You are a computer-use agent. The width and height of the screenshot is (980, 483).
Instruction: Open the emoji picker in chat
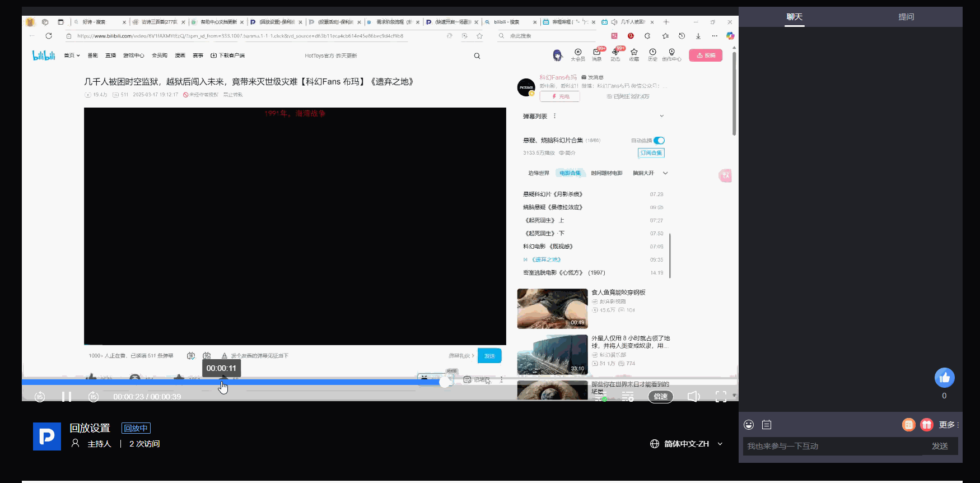point(749,425)
